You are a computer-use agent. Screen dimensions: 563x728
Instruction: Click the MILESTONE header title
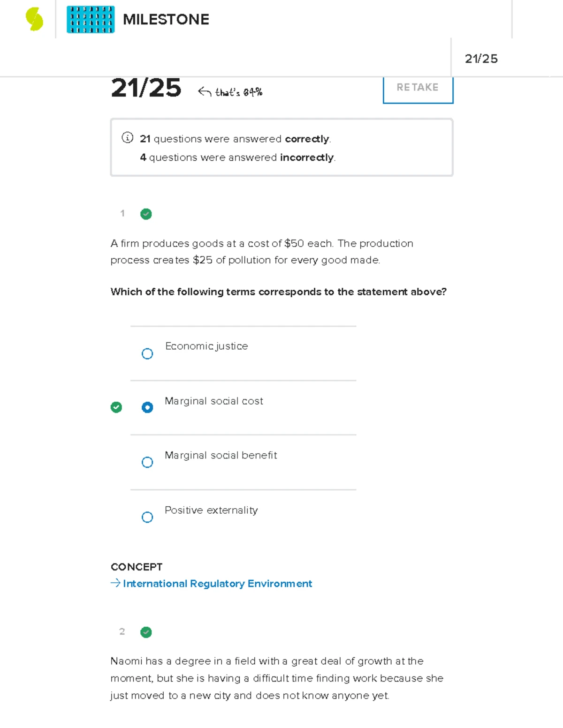[x=166, y=20]
